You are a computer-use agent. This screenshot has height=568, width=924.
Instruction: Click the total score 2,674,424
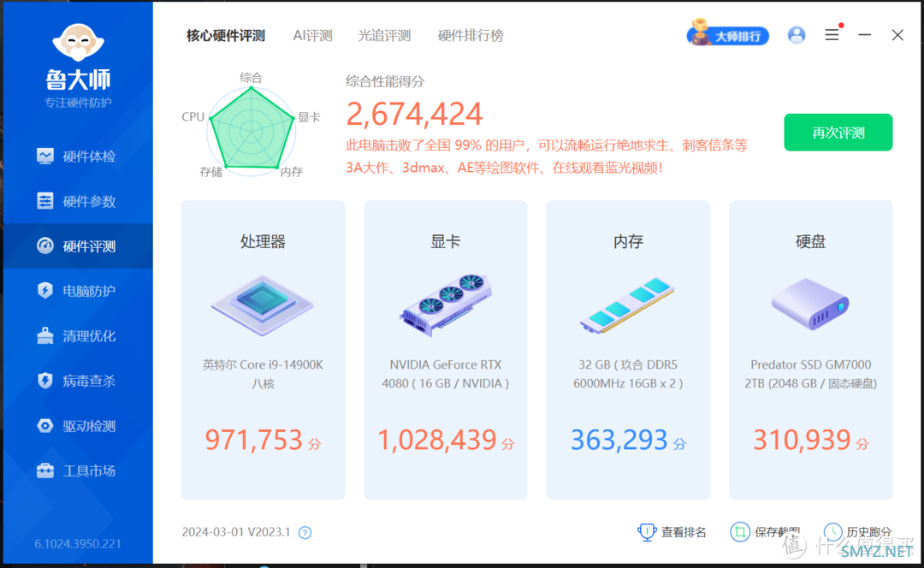click(415, 114)
